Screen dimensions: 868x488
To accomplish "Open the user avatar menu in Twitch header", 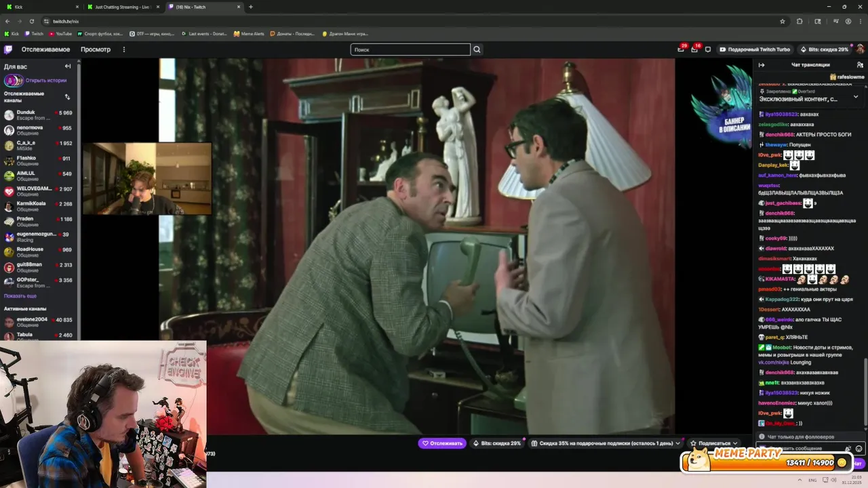I will pyautogui.click(x=860, y=49).
